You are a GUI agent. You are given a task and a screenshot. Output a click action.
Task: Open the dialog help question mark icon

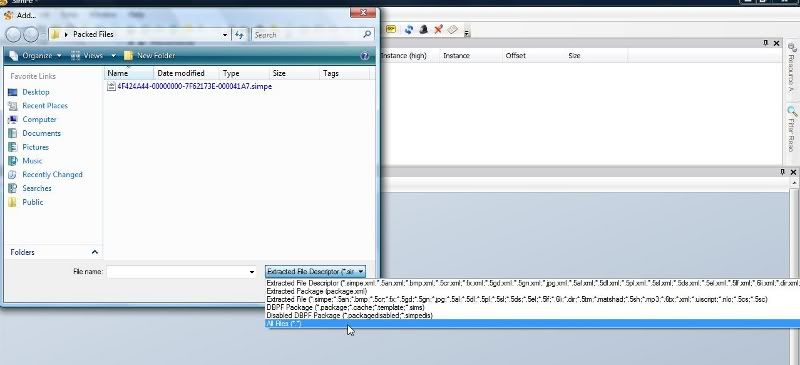coord(364,56)
